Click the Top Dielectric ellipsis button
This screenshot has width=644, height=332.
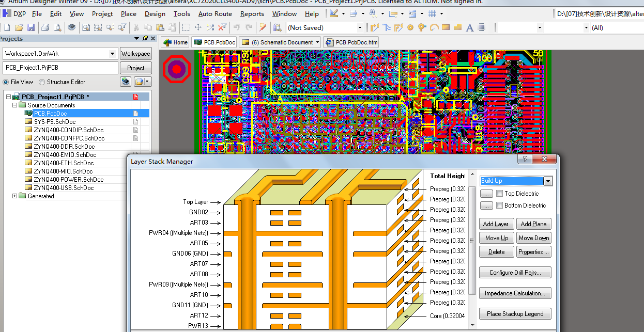(x=486, y=194)
